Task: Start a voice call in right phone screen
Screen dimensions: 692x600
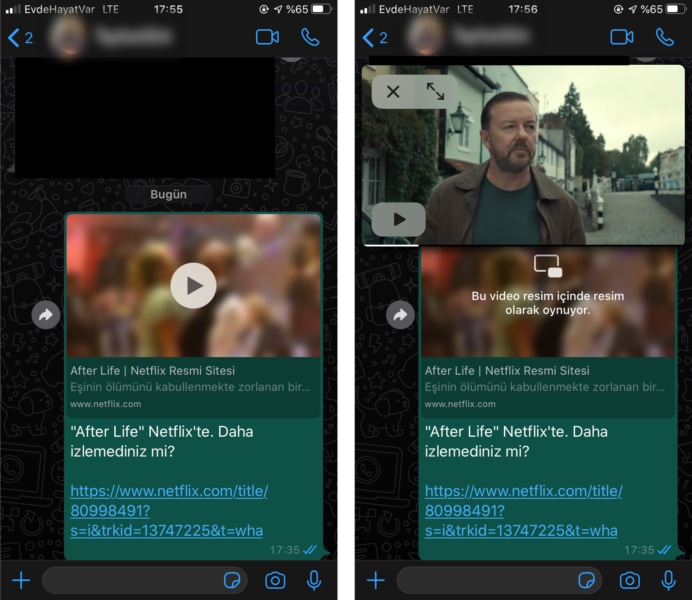Action: pyautogui.click(x=665, y=38)
